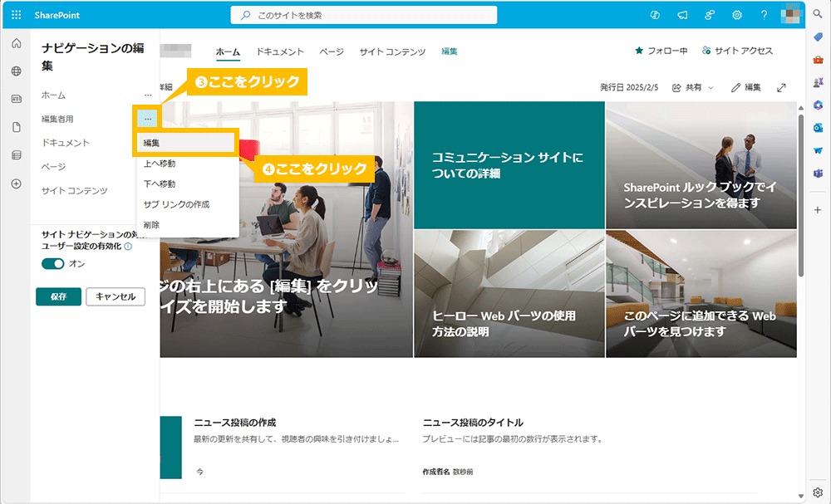831x504 pixels.
Task: Focus the site search box
Action: click(x=364, y=15)
